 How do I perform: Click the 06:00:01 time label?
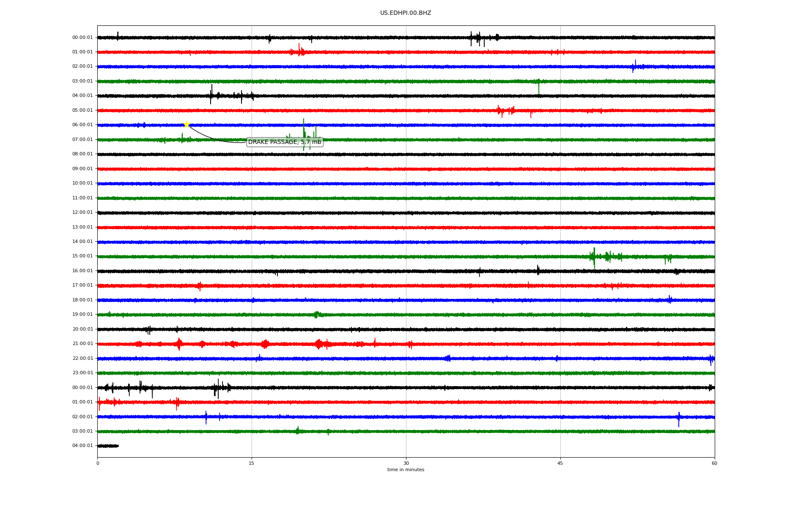coord(82,125)
